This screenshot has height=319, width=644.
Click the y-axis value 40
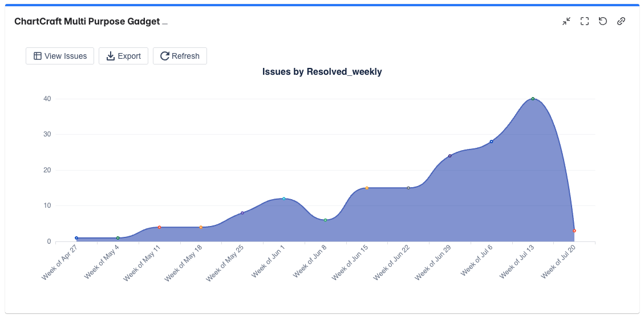click(x=47, y=99)
